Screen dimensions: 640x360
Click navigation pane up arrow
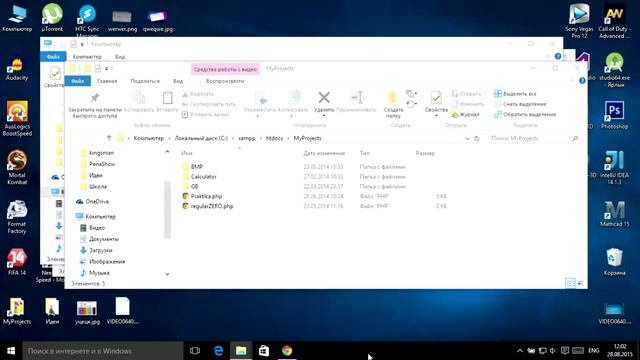point(167,152)
